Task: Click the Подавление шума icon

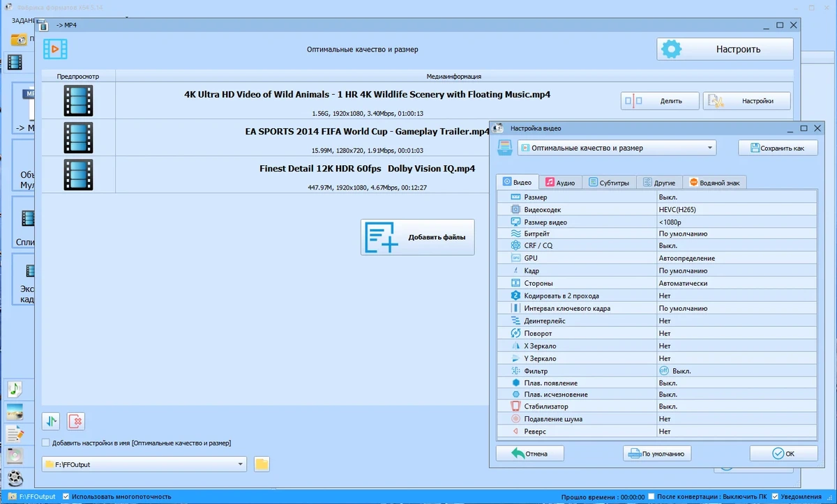Action: click(516, 419)
